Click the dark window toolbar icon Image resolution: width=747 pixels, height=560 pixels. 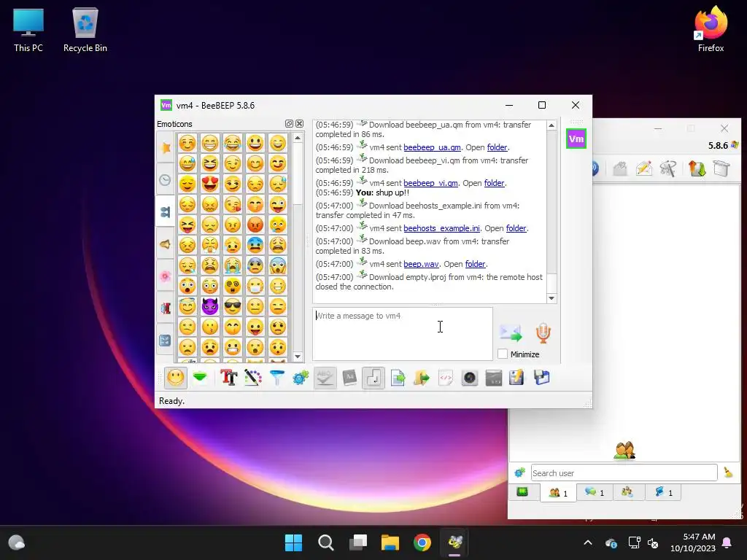pos(494,378)
